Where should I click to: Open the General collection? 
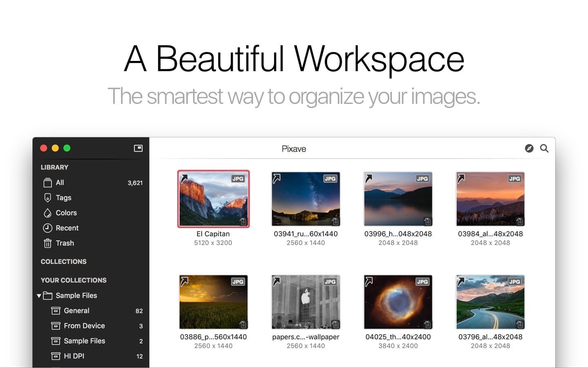tap(76, 311)
